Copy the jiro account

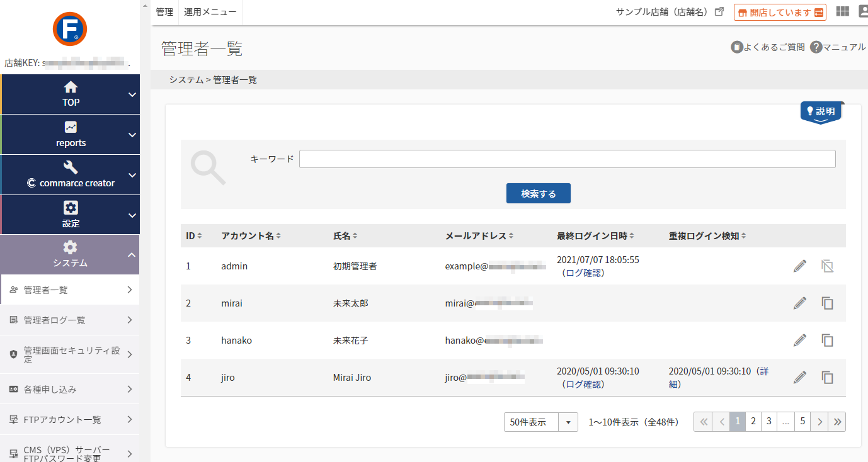pos(828,378)
